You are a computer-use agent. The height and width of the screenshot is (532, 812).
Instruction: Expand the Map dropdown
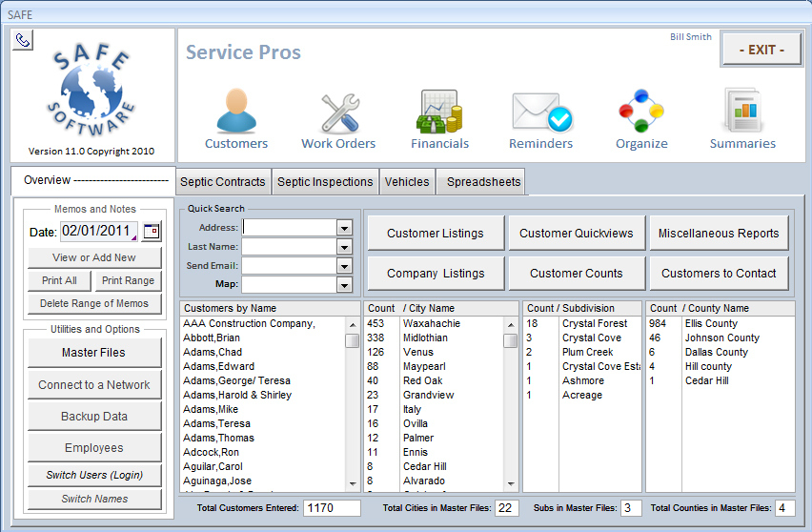coord(344,285)
